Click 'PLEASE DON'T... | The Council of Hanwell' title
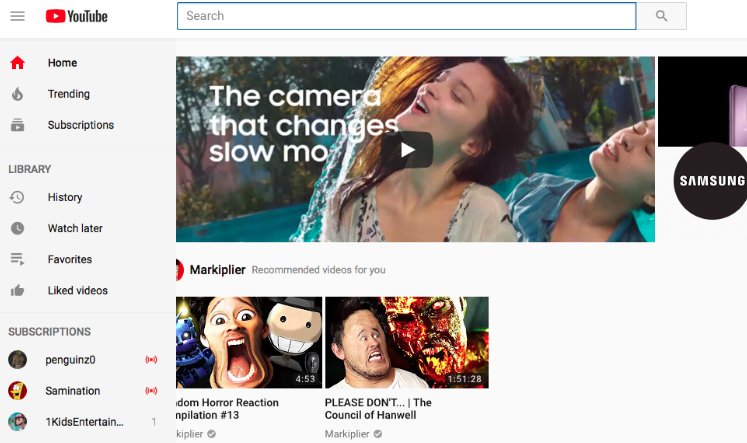747x443 pixels. [378, 409]
